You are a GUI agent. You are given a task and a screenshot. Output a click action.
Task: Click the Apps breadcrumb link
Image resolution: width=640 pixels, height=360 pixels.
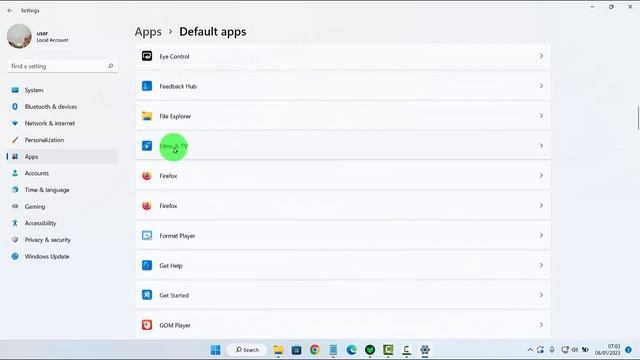(x=148, y=32)
